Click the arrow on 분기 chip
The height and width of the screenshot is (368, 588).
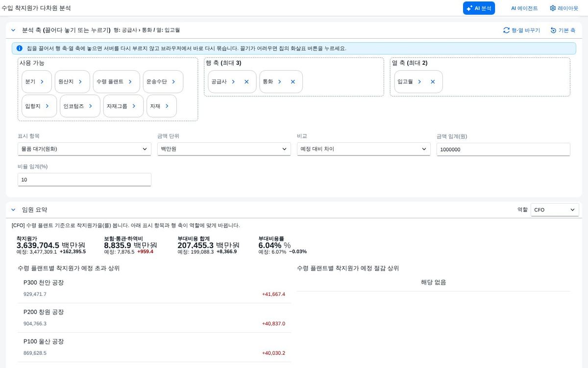(x=42, y=82)
